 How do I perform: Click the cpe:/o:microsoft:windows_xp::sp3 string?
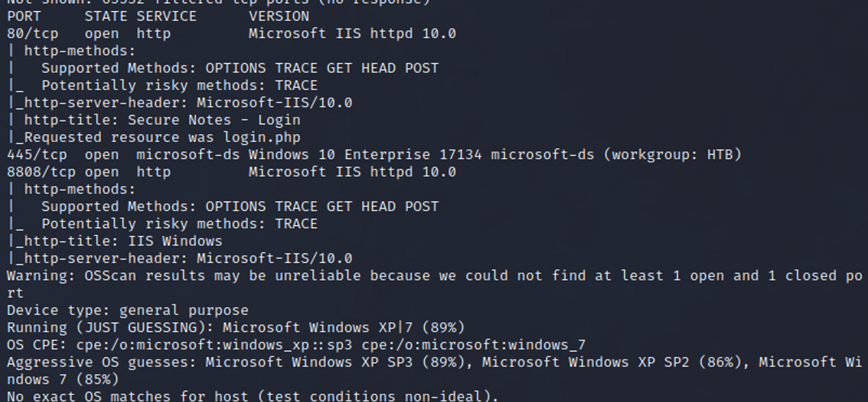pyautogui.click(x=214, y=345)
